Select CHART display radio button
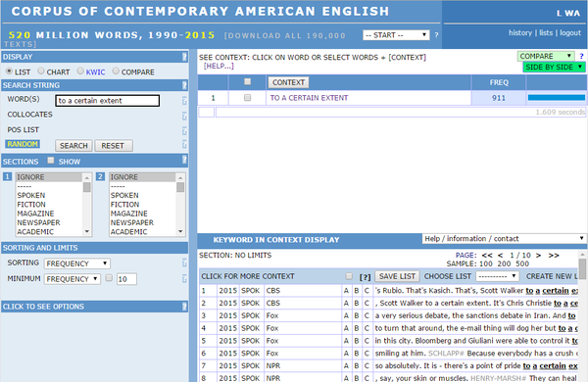Image resolution: width=588 pixels, height=382 pixels. point(41,71)
